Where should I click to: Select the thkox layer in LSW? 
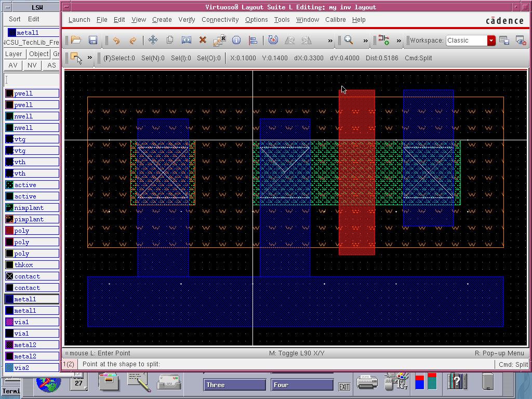pyautogui.click(x=32, y=264)
